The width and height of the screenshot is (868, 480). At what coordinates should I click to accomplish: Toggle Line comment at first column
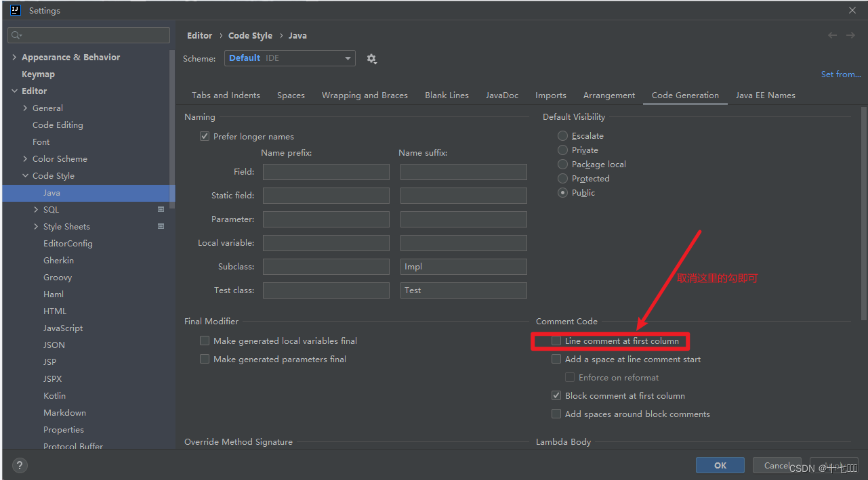click(x=556, y=341)
